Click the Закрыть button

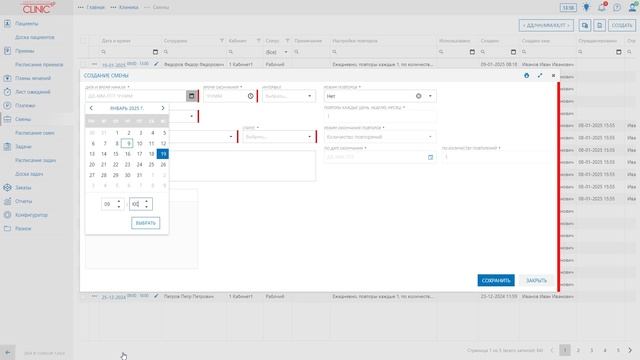point(536,280)
